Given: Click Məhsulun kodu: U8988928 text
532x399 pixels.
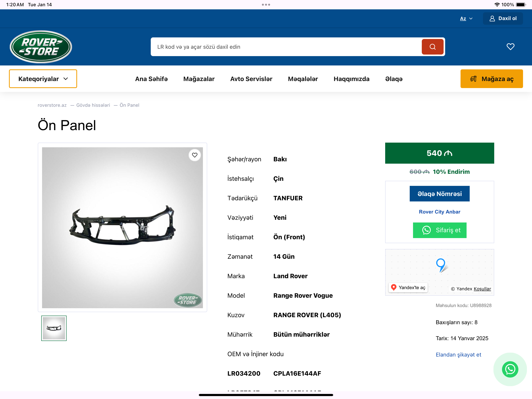Looking at the screenshot, I should [x=463, y=305].
